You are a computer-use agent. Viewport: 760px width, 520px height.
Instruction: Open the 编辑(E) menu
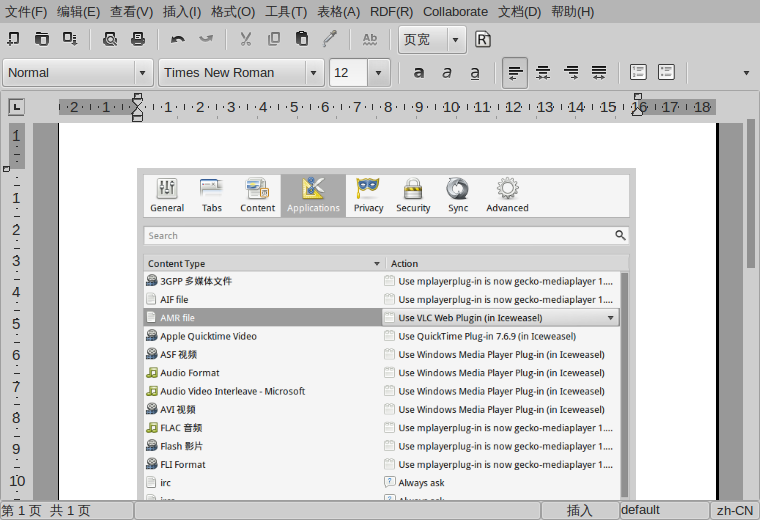pos(79,12)
